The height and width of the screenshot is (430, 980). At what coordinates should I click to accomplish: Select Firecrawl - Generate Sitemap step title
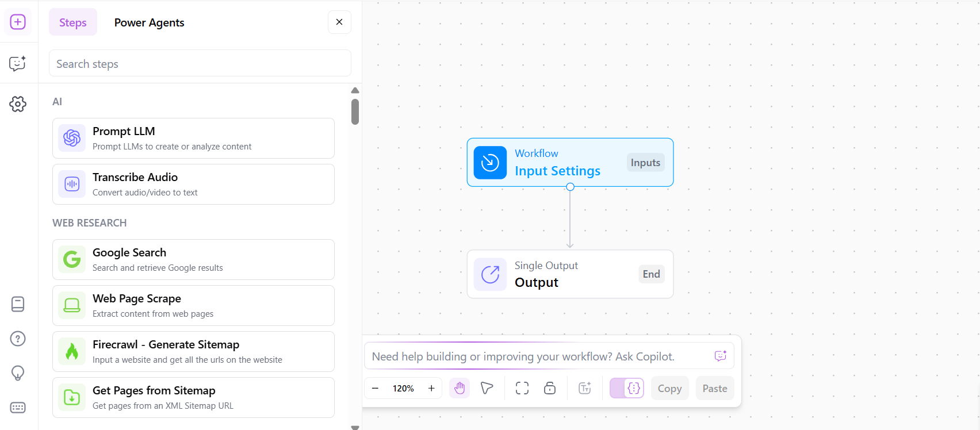click(x=166, y=344)
